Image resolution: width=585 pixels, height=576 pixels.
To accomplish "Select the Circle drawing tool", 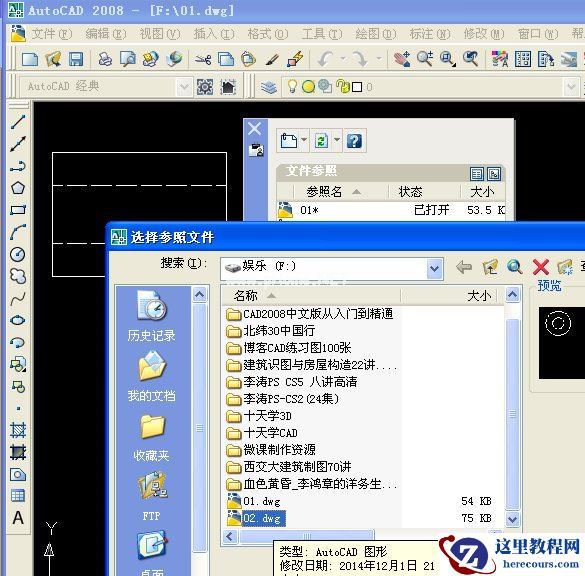I will [18, 254].
